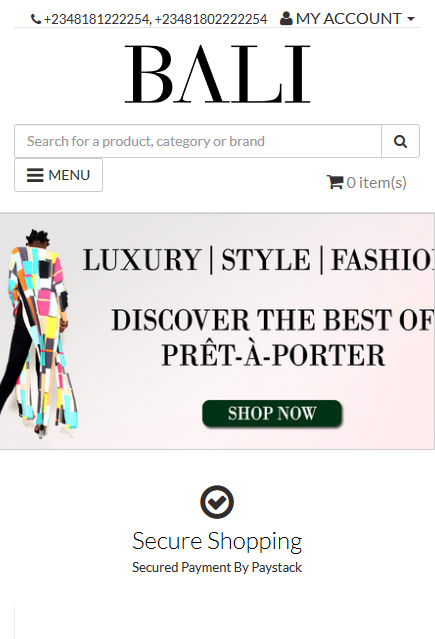Open the shopping cart icon
Viewport: 435px width, 639px height.
tap(335, 182)
